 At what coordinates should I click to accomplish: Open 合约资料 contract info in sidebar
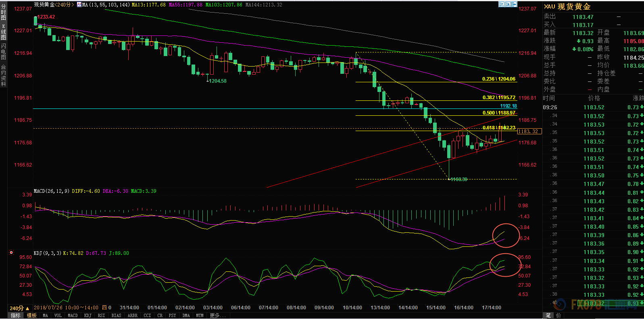[x=4, y=75]
